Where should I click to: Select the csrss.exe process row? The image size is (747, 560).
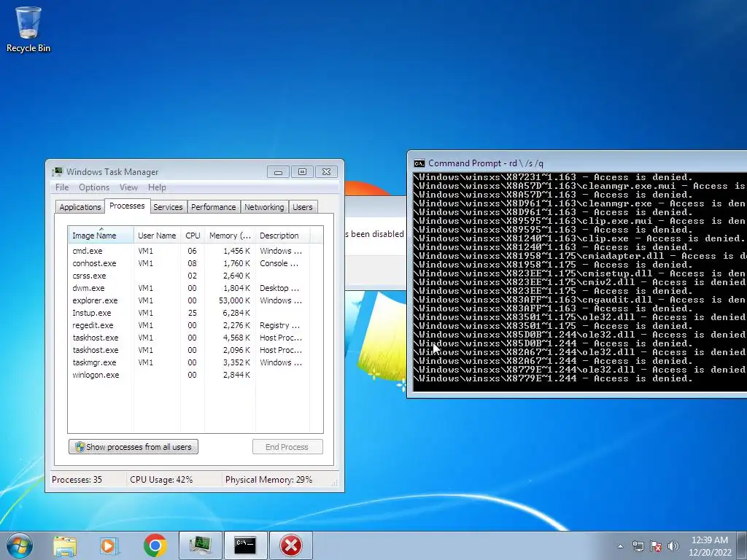[x=196, y=276]
